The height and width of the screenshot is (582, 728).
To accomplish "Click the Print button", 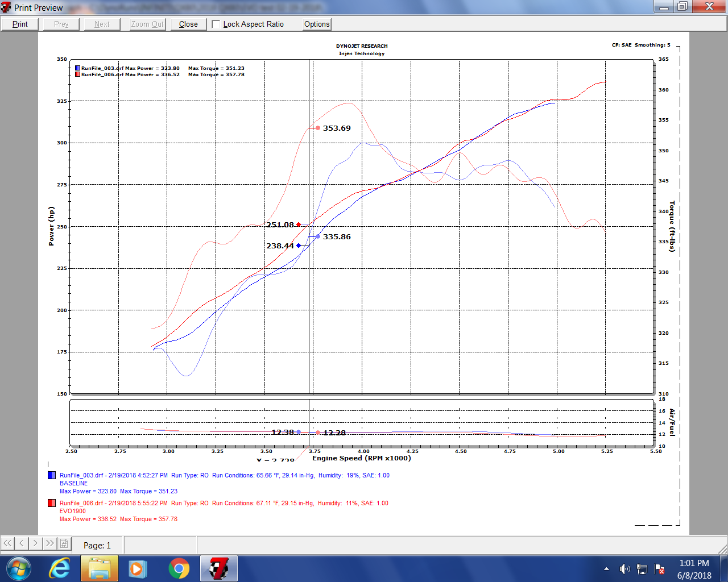I will click(19, 24).
